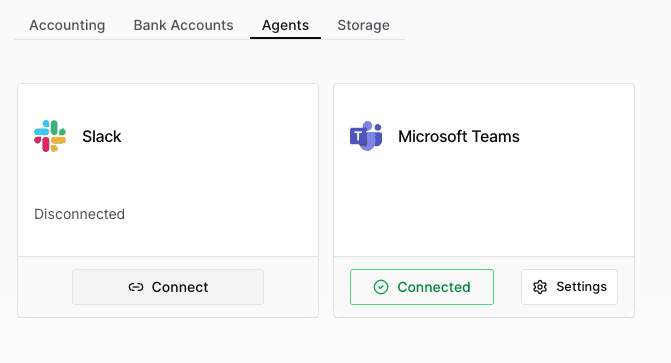Click the Microsoft Teams card title

click(x=459, y=137)
